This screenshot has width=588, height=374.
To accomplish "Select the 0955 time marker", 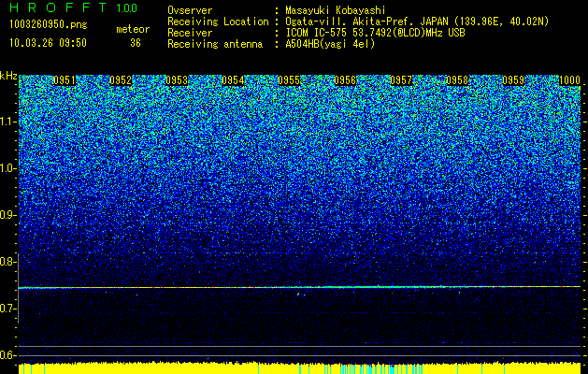I will pos(289,80).
